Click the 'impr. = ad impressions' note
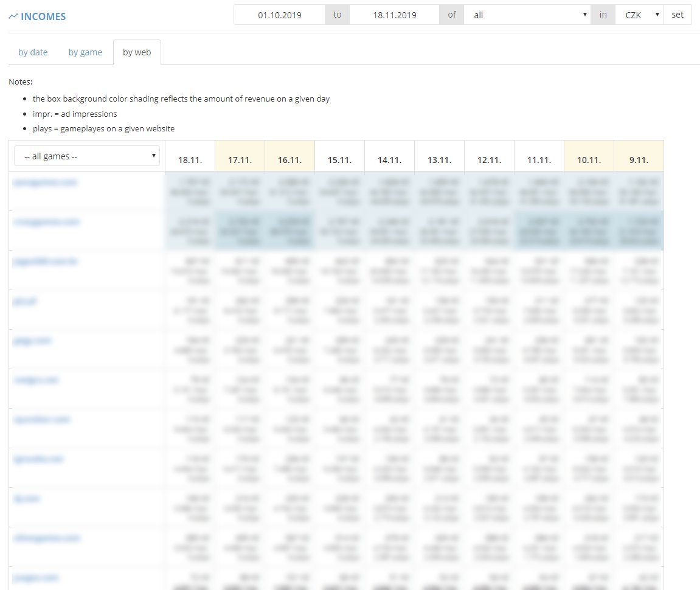Viewport: 700px width, 590px height. (x=75, y=114)
